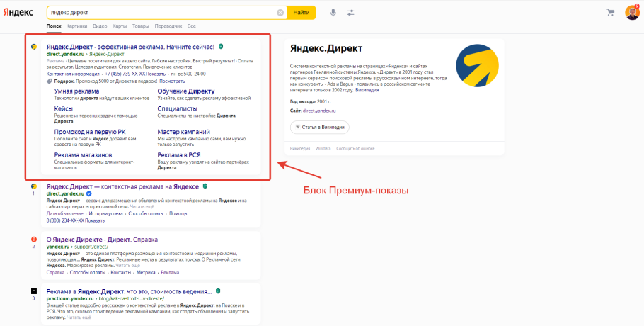Switch to the Картинки tab
The width and height of the screenshot is (644, 326).
coord(77,26)
